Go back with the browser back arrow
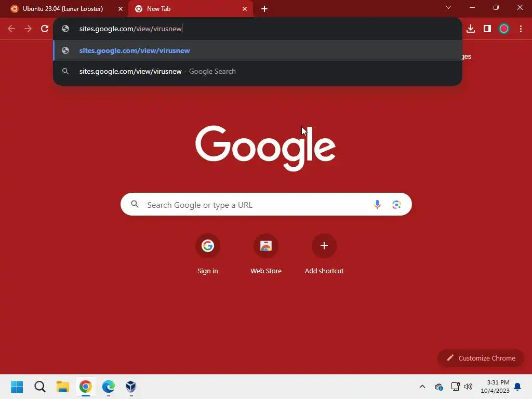The width and height of the screenshot is (532, 399). [x=11, y=29]
